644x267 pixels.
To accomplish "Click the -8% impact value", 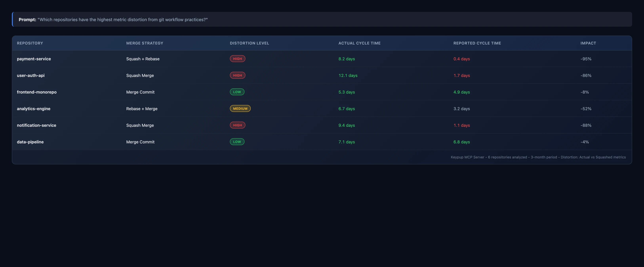I will click(585, 92).
